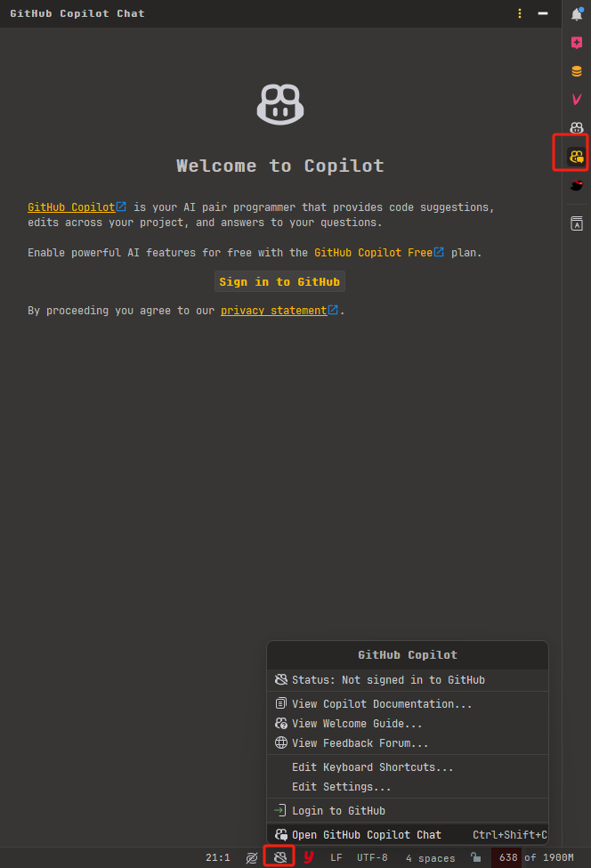The image size is (591, 868).
Task: Open the black ninja bird tool window
Action: tap(577, 185)
